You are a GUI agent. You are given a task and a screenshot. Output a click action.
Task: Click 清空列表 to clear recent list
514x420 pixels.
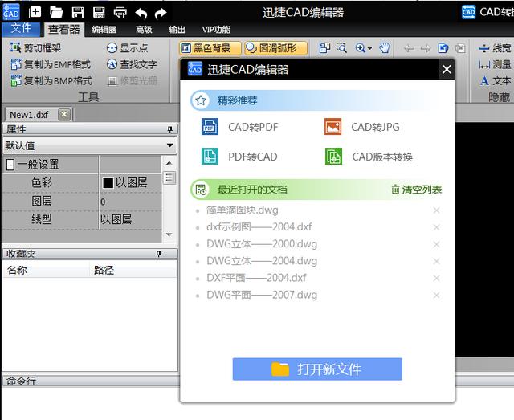pos(417,190)
